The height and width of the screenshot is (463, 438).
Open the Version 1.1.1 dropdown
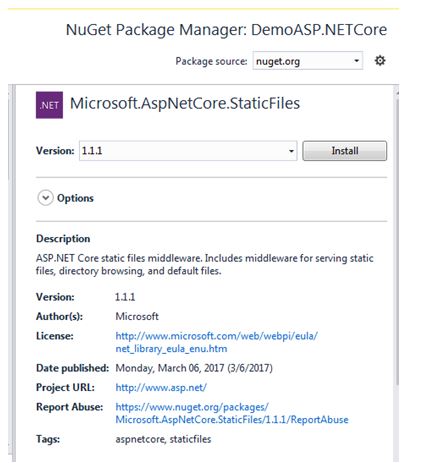click(188, 151)
